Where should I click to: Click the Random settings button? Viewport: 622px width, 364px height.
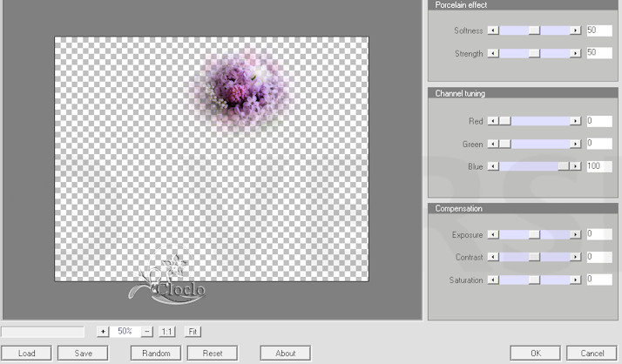click(x=156, y=353)
